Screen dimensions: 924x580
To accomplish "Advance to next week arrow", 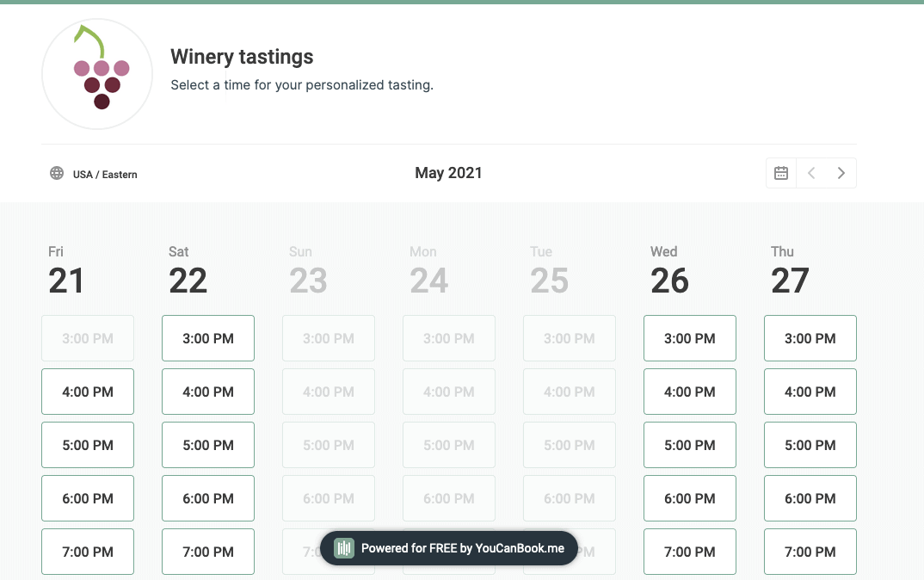I will [x=841, y=173].
